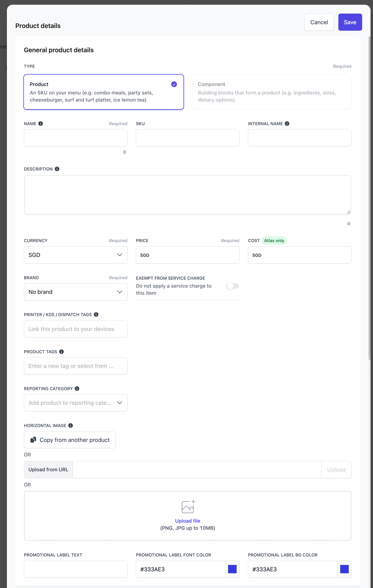Select the Product type card
This screenshot has height=588, width=373.
pyautogui.click(x=103, y=92)
